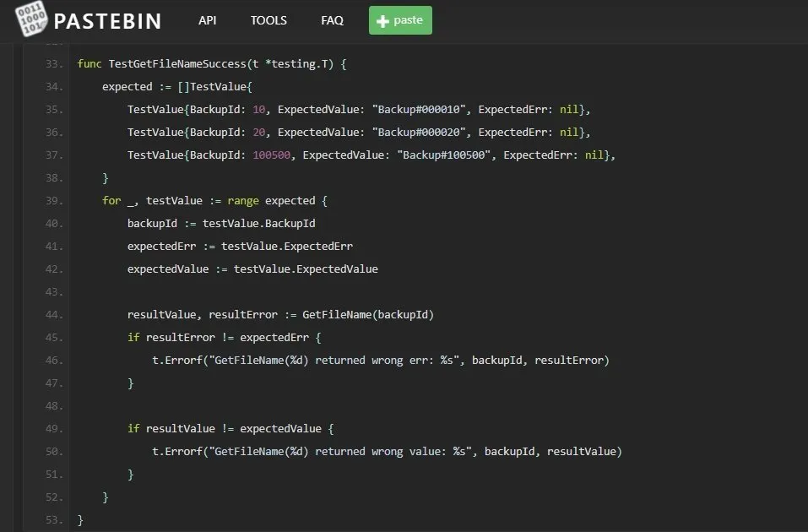Click line number 44 in the gutter
Image resolution: width=808 pixels, height=532 pixels.
tap(54, 315)
